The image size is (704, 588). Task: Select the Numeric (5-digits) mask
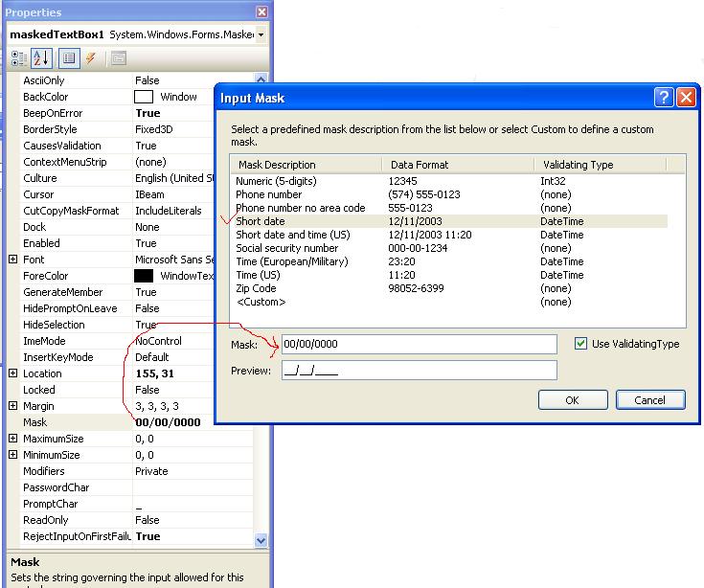(x=449, y=181)
